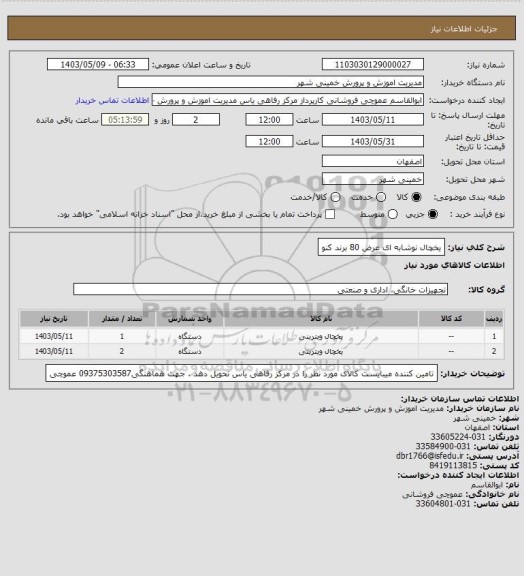
Task: Click the جزئیات اطلاعات نیاز header title
Action: pyautogui.click(x=464, y=29)
